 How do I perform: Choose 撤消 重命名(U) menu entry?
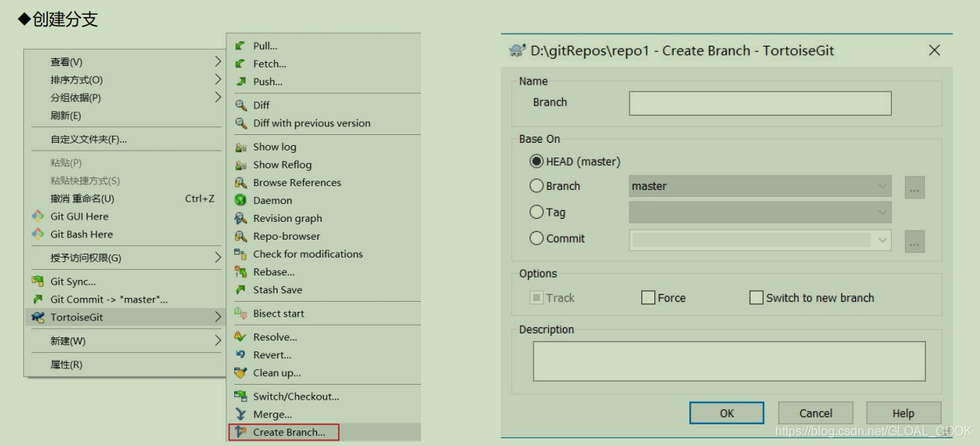pos(125,199)
